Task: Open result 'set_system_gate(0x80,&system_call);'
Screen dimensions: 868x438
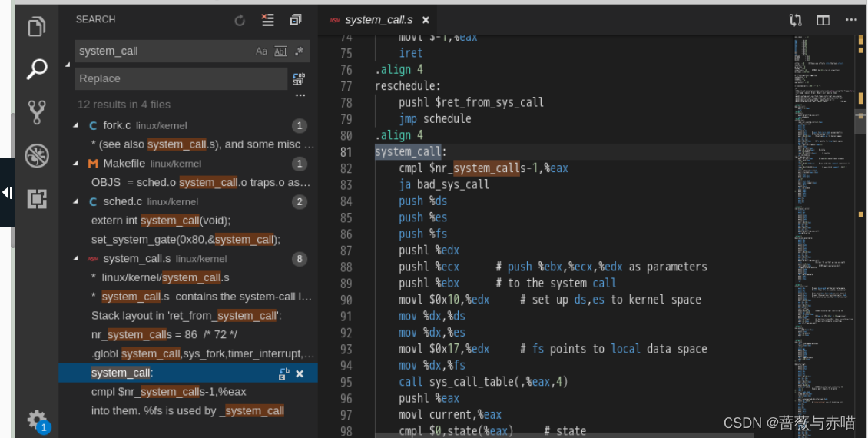Action: (x=188, y=240)
